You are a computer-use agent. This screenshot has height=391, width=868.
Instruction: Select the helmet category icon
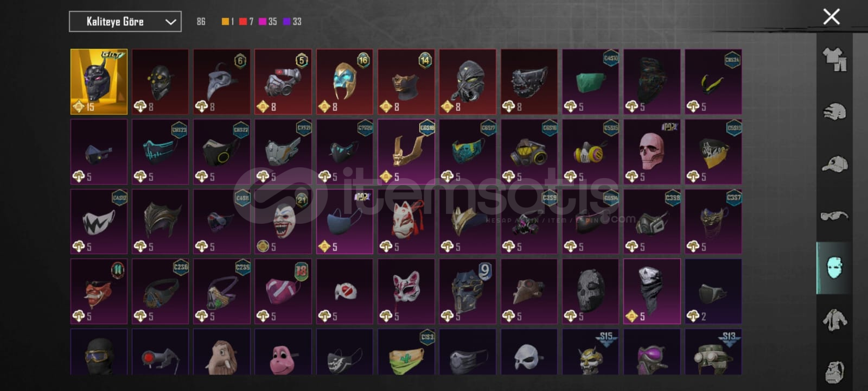[x=834, y=112]
